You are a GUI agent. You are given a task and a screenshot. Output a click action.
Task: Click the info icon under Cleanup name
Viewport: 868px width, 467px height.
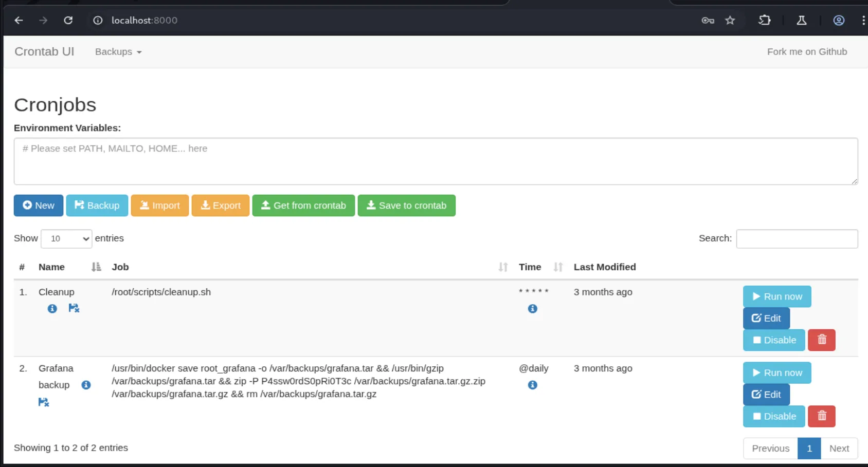coord(52,309)
